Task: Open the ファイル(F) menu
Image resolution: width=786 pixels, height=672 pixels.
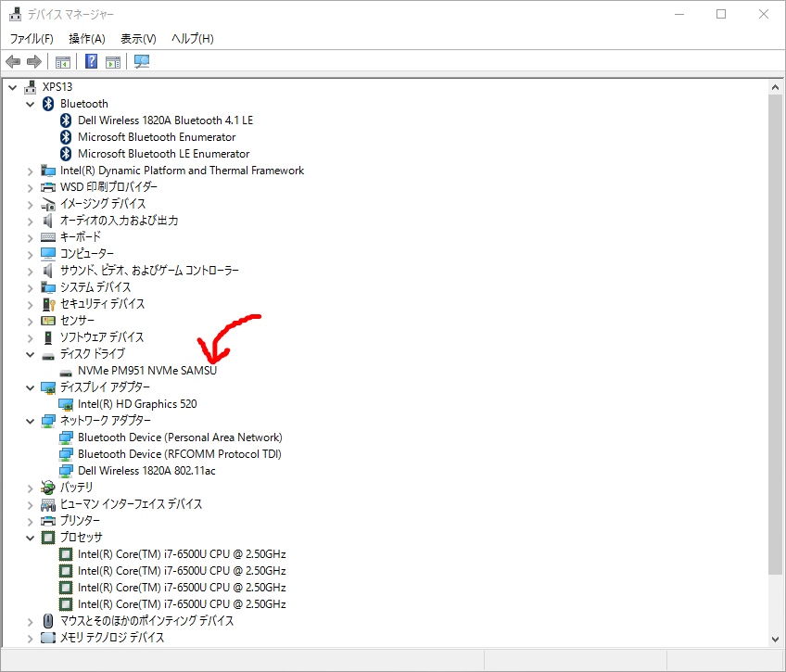Action: point(32,39)
